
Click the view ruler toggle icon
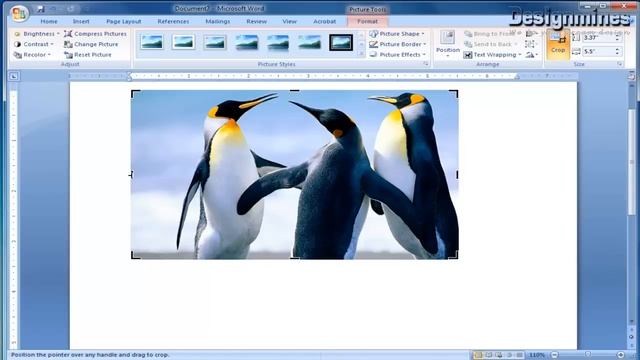[x=631, y=76]
